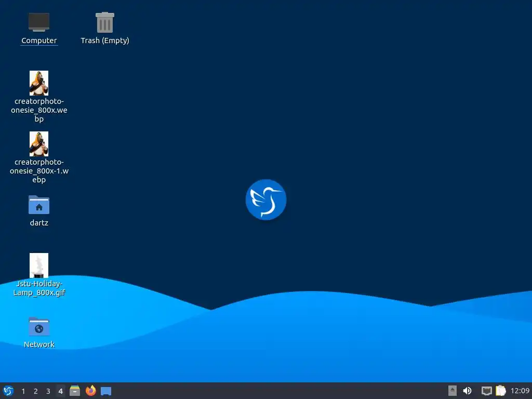This screenshot has height=399, width=532.
Task: Open the network status tray icon
Action: (486, 391)
